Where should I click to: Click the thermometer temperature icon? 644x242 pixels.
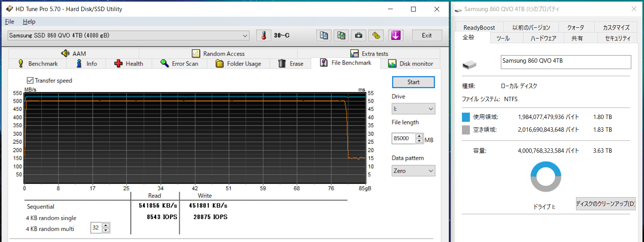point(263,35)
